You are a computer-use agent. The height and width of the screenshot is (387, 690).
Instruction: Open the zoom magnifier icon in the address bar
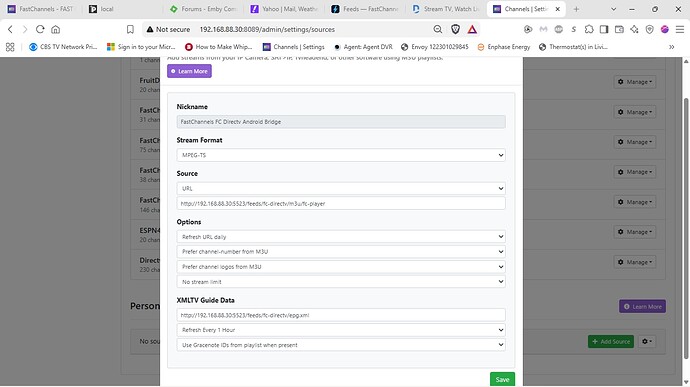click(437, 29)
